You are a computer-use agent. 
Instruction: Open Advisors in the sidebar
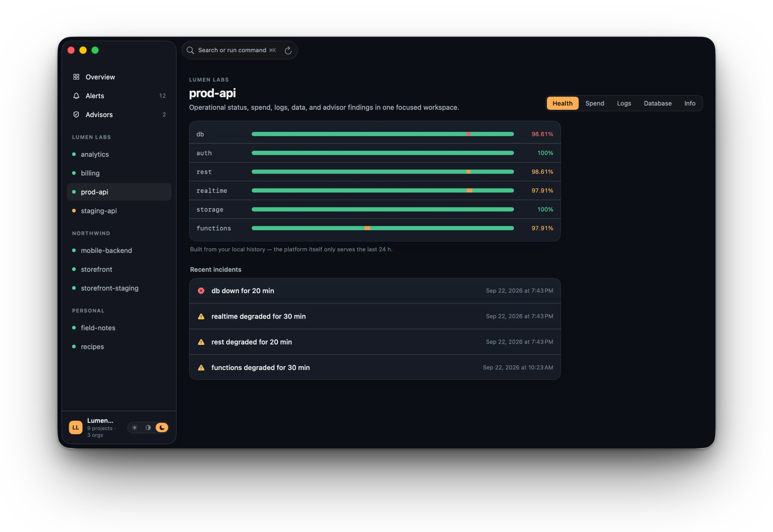click(x=119, y=114)
